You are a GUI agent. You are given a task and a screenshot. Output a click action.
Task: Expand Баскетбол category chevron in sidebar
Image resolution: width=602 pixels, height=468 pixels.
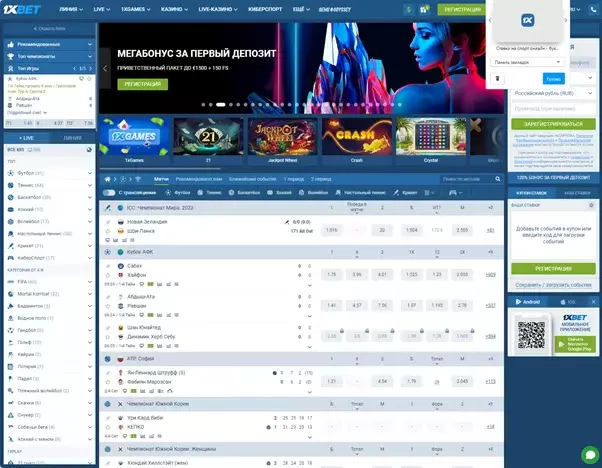tap(89, 197)
